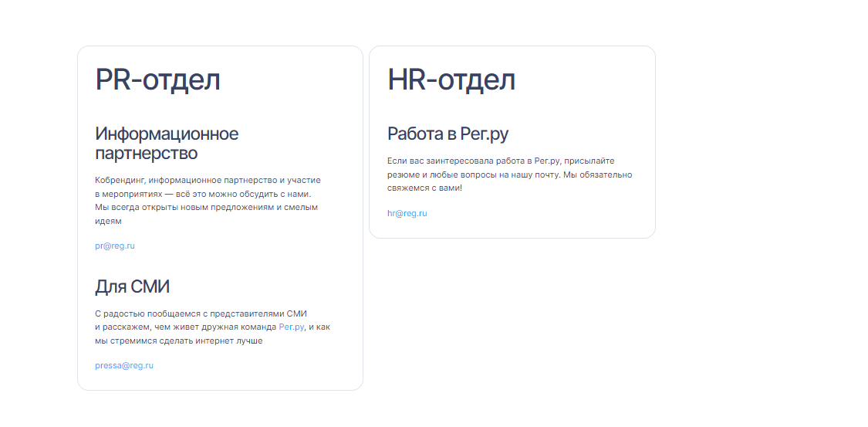Select the HR-отдел heading
The height and width of the screenshot is (427, 868).
coord(451,80)
